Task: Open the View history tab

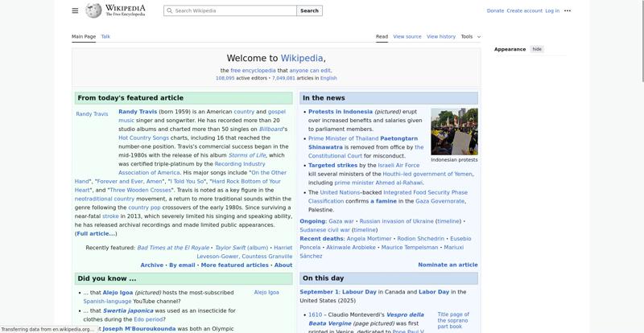Action: 440,36
